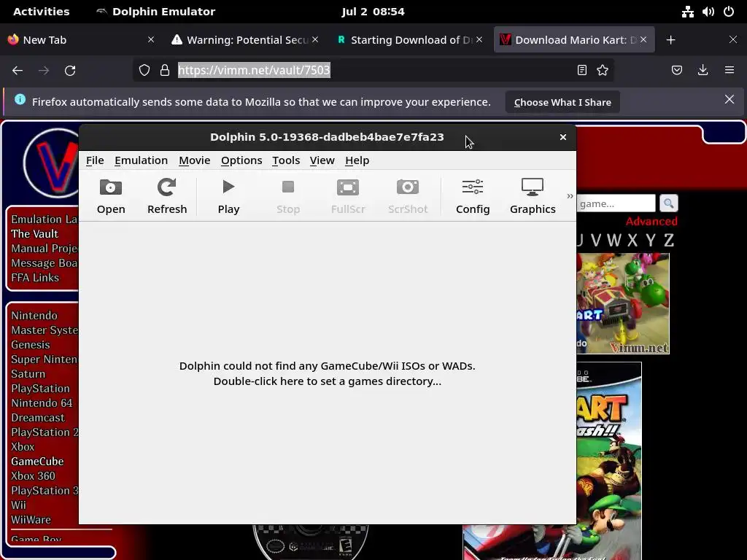Viewport: 747px width, 560px height.
Task: Open the Firefox hamburger menu
Action: (729, 71)
